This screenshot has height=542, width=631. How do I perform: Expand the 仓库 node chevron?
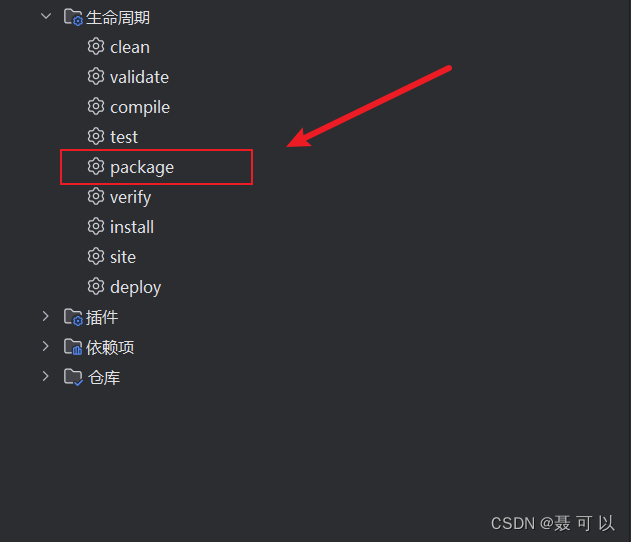(x=45, y=376)
